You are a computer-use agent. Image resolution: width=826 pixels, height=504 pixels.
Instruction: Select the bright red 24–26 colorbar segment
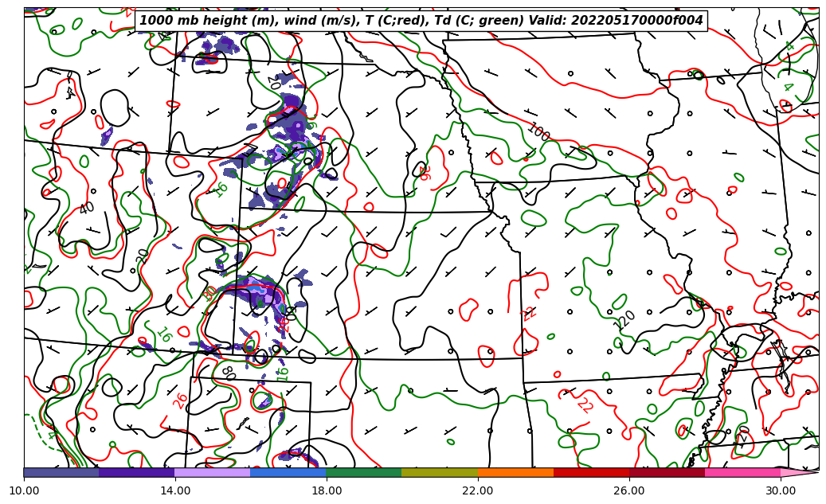[x=592, y=472]
